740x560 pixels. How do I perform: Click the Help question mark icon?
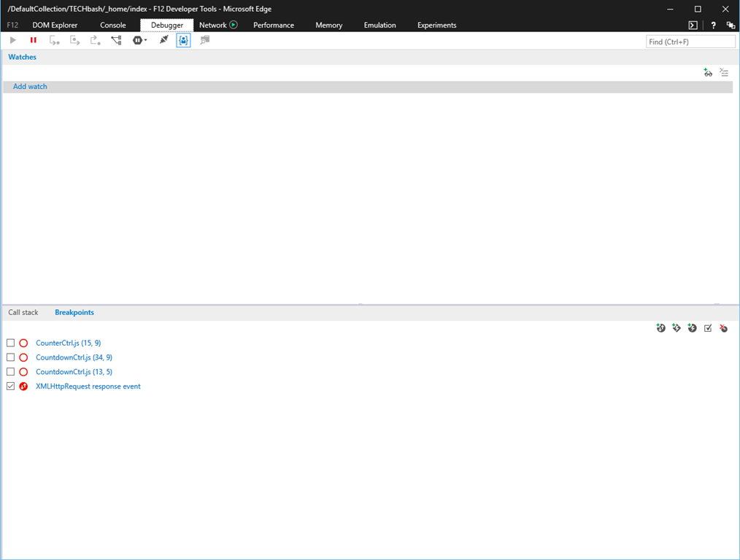(x=713, y=26)
